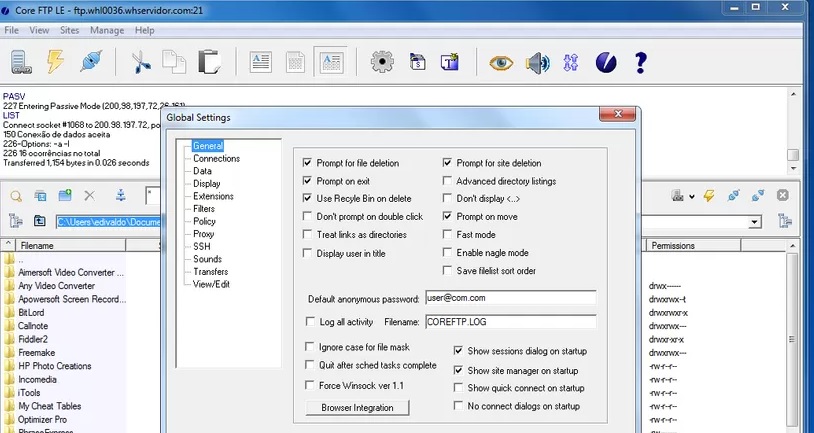Image resolution: width=814 pixels, height=433 pixels.
Task: Click the scheduler S document icon
Action: 417,62
